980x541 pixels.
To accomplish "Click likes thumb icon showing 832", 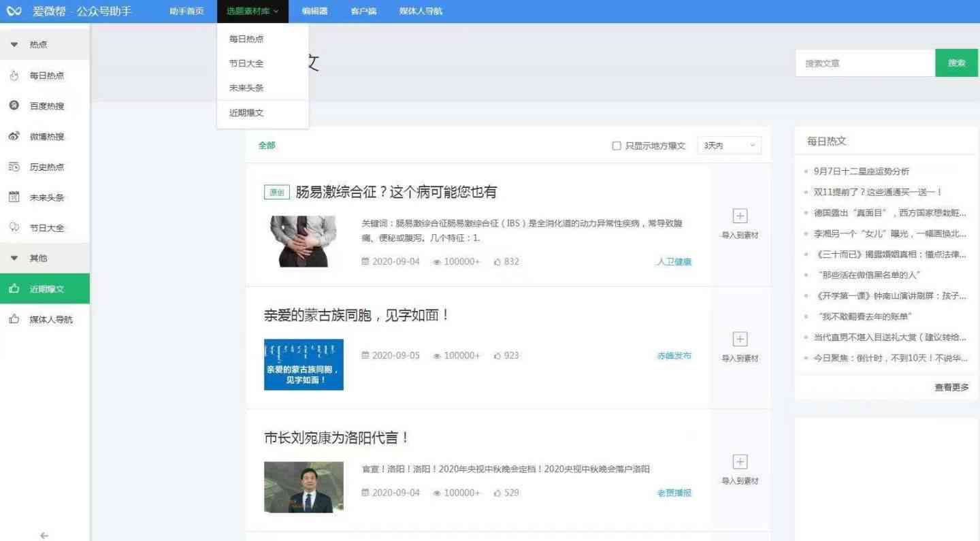I will click(x=497, y=261).
